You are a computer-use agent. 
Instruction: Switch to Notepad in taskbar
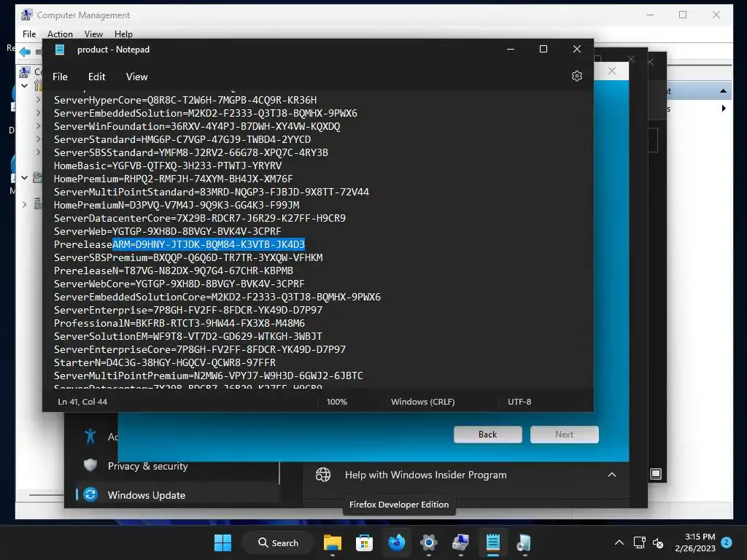(x=492, y=542)
